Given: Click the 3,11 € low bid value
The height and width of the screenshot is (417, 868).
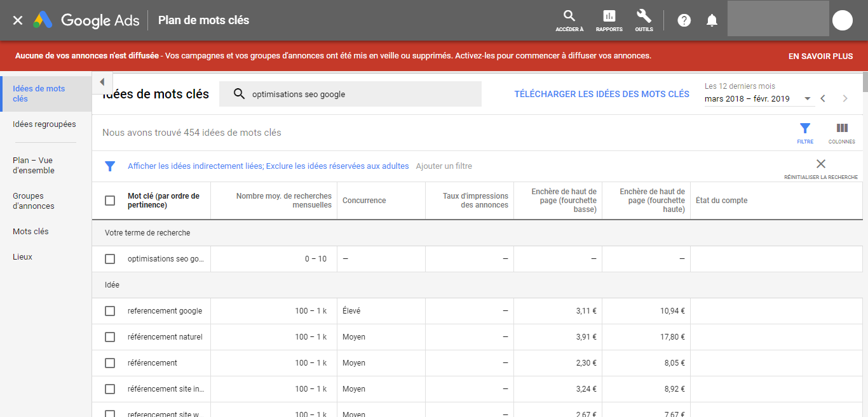Looking at the screenshot, I should pyautogui.click(x=586, y=311).
